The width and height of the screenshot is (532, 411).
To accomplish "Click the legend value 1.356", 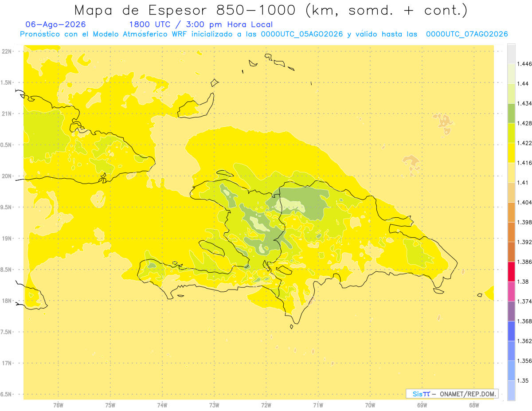I will point(524,361).
